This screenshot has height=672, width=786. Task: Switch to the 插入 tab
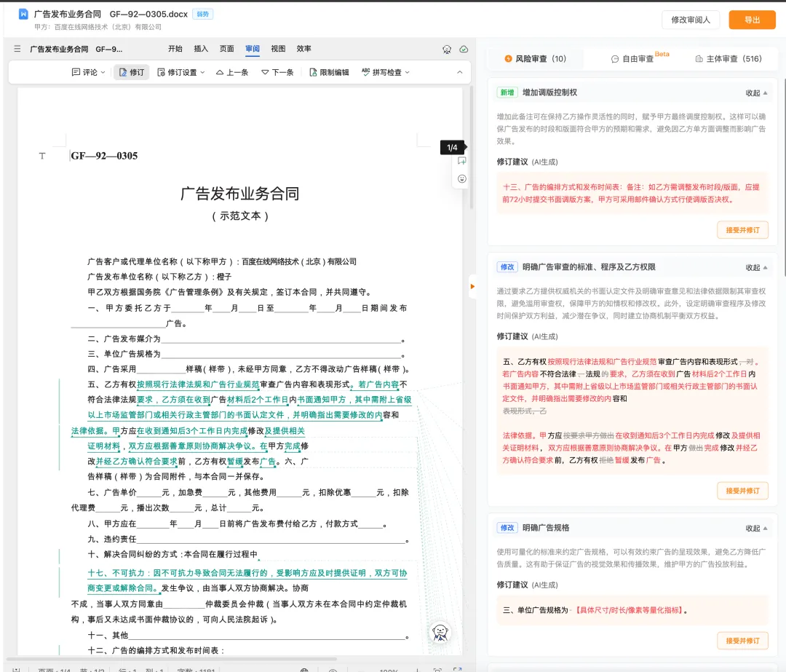coord(201,49)
